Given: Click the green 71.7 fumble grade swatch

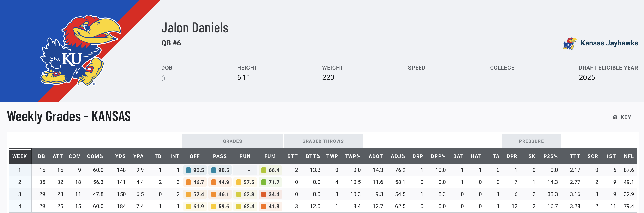Looking at the screenshot, I should click(264, 182).
